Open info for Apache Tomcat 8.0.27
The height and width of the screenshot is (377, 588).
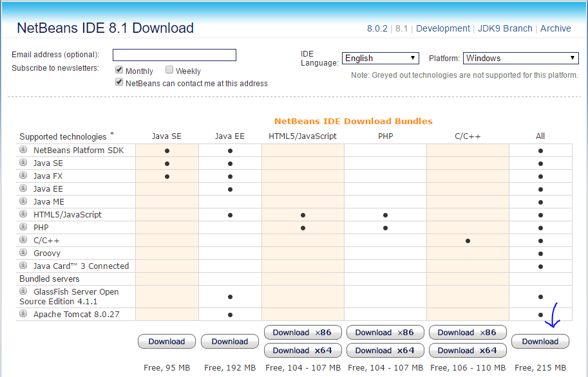tap(23, 314)
